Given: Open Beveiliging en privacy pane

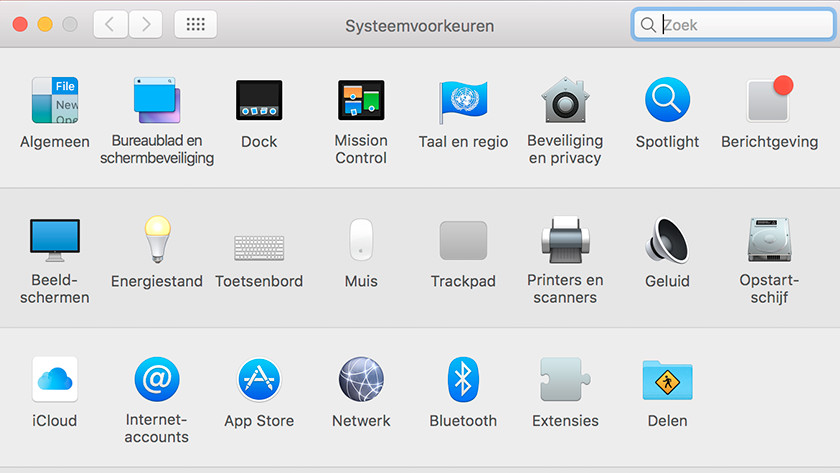Looking at the screenshot, I should (565, 101).
